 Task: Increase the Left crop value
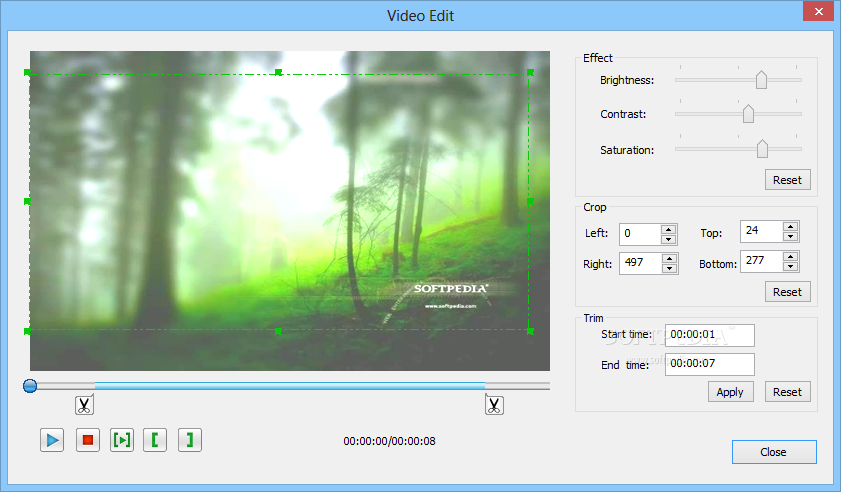point(668,229)
